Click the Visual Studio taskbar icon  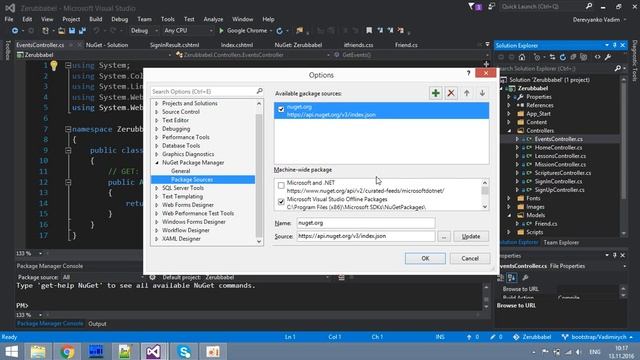click(x=153, y=351)
